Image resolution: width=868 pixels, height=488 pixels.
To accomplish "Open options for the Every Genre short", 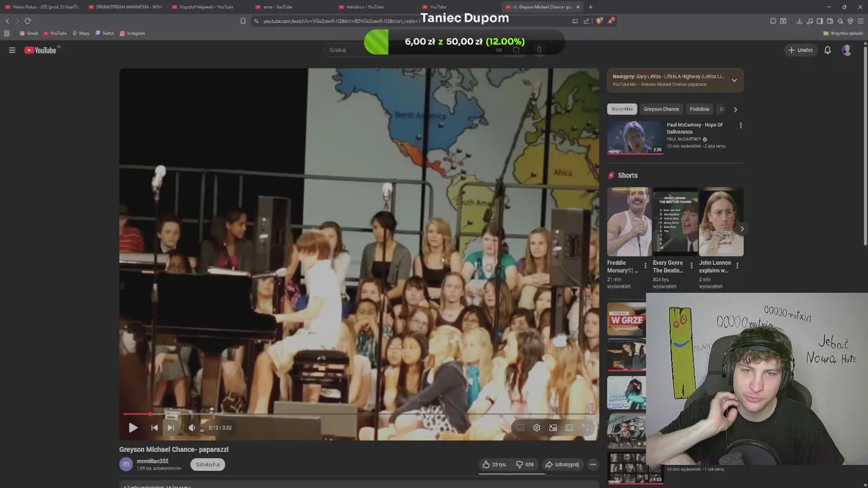I will 692,266.
